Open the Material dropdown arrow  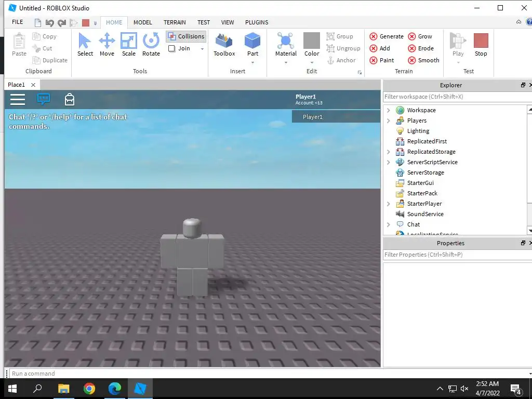pos(286,62)
